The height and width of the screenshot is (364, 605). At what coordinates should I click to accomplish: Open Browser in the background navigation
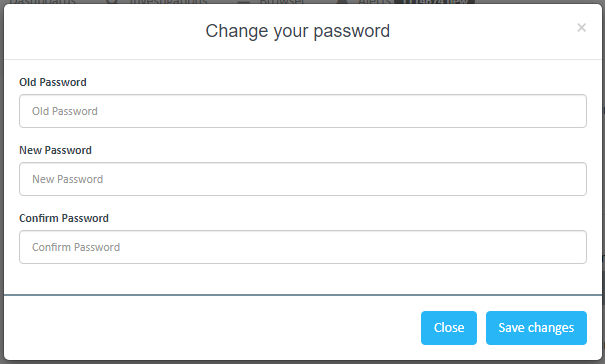[x=282, y=2]
